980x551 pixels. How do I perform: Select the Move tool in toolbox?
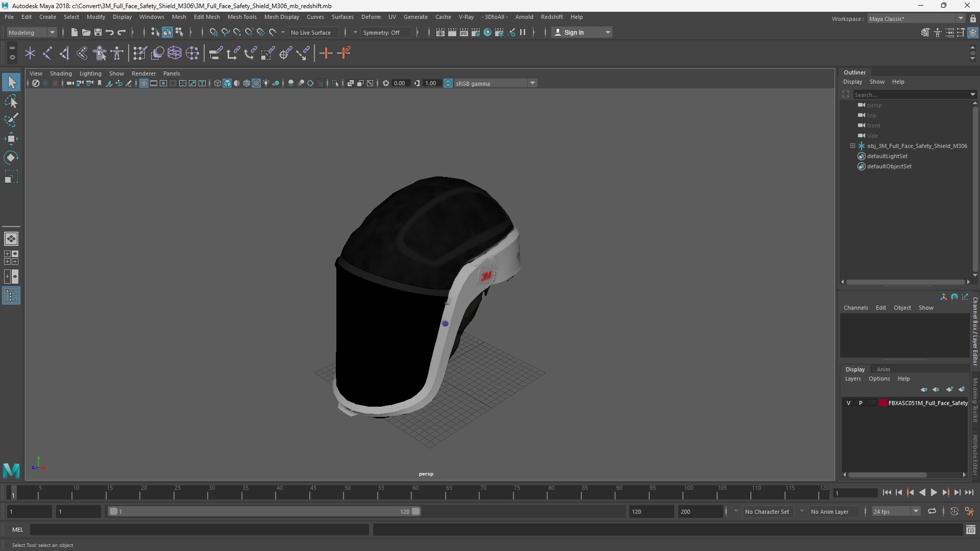[11, 139]
